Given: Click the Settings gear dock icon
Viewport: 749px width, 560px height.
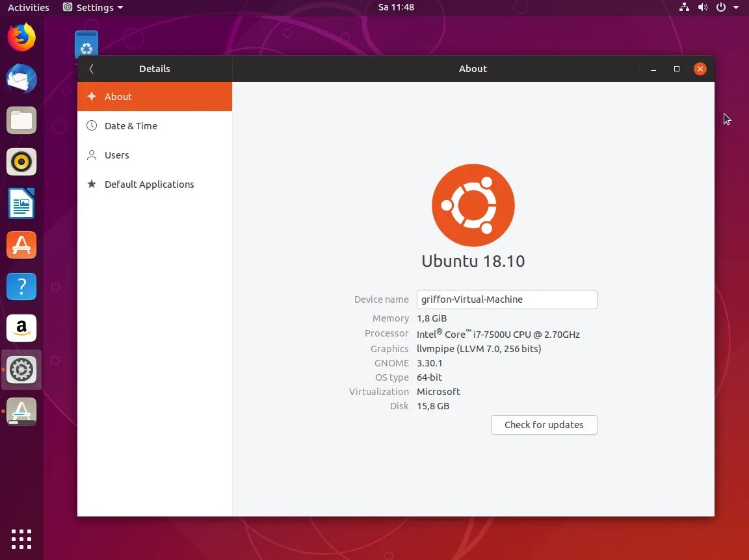Looking at the screenshot, I should click(21, 370).
